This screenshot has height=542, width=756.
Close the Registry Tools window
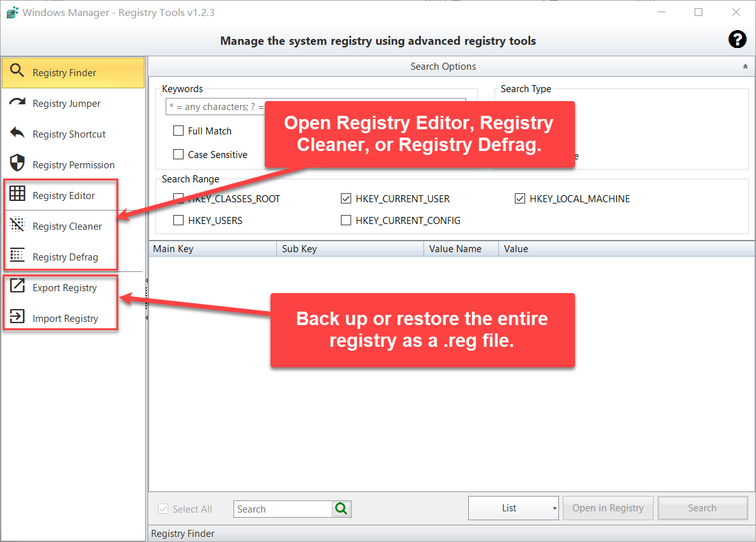point(736,12)
